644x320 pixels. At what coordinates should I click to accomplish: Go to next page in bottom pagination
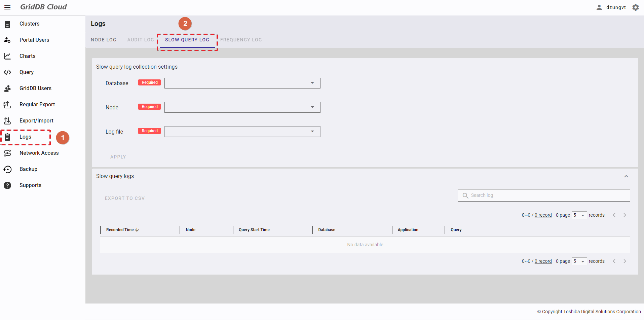625,261
